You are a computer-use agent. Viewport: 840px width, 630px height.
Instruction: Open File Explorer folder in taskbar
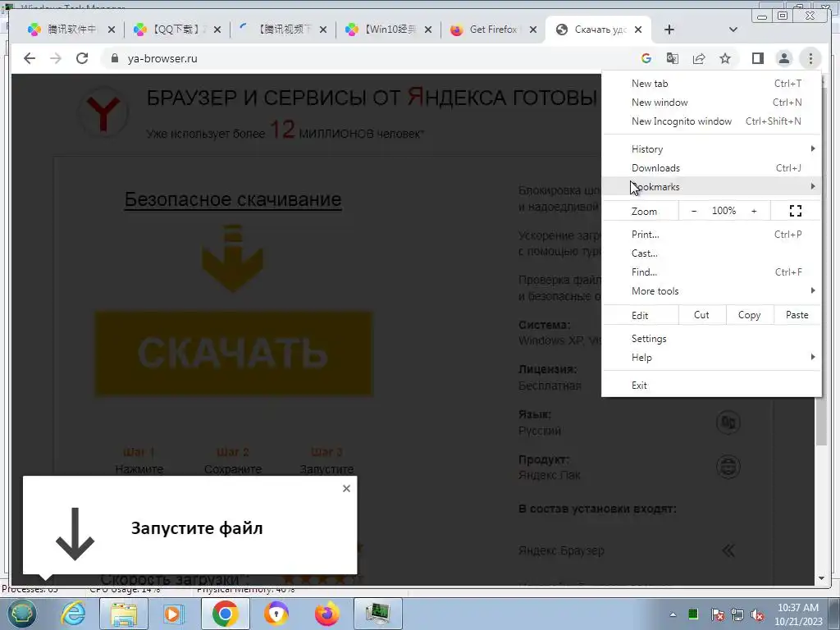(124, 614)
